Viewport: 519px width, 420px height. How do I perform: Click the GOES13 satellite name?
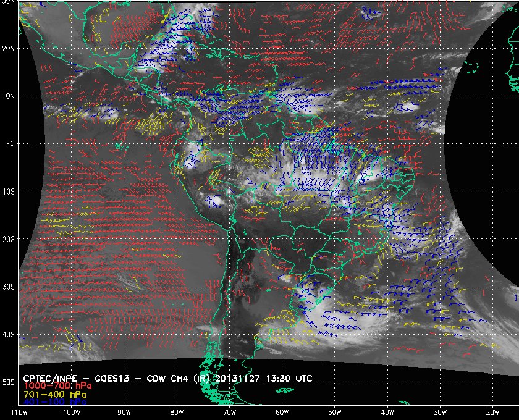point(112,378)
